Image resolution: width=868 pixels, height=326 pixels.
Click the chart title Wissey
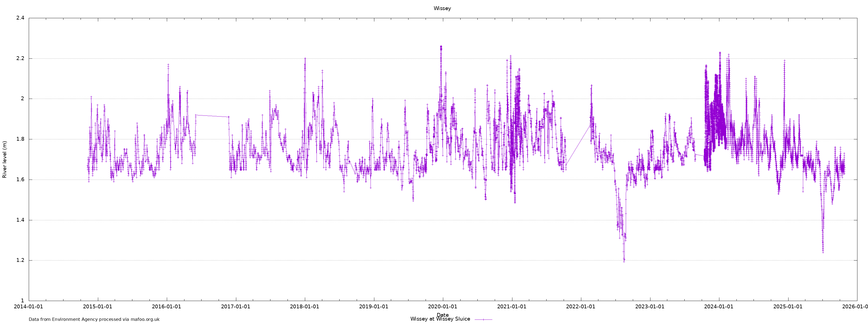(x=442, y=8)
